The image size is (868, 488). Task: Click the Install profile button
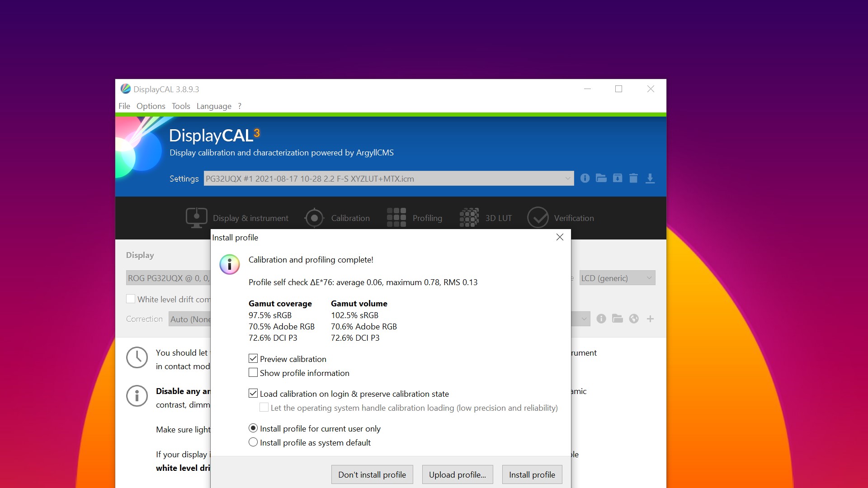click(532, 474)
